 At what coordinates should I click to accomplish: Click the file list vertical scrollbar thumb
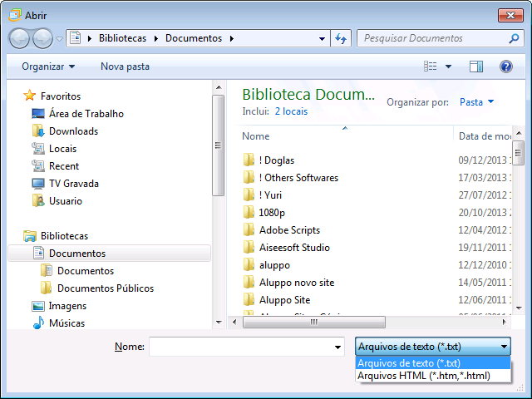pos(519,153)
